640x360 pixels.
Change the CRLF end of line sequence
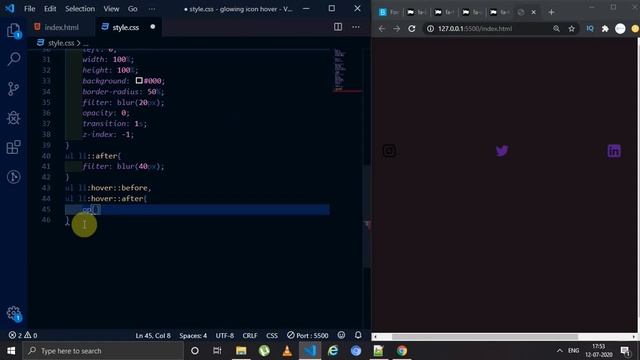[x=250, y=336]
